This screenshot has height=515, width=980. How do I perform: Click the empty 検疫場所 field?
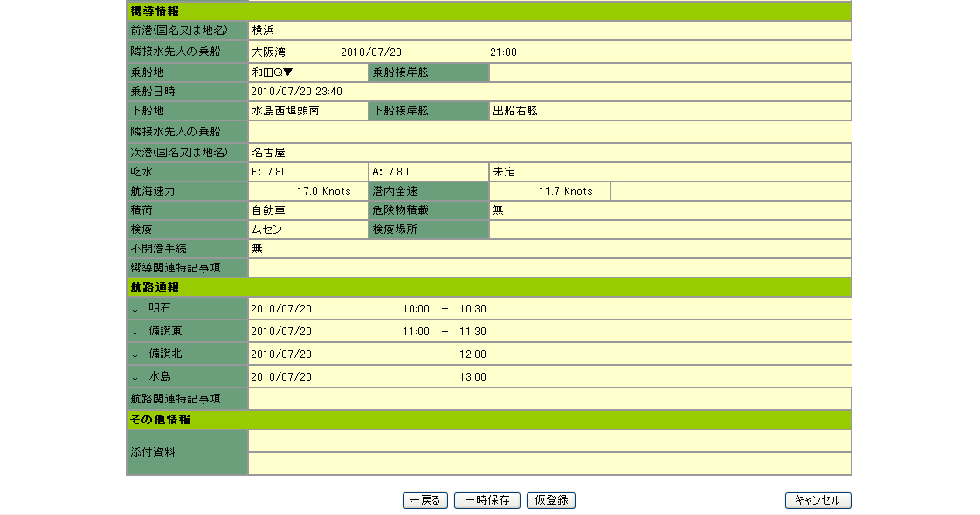coord(670,230)
